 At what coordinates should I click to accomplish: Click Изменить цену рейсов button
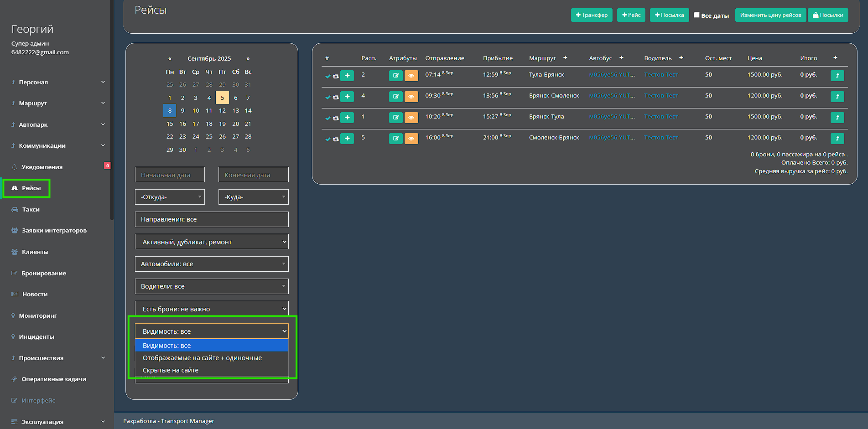770,15
